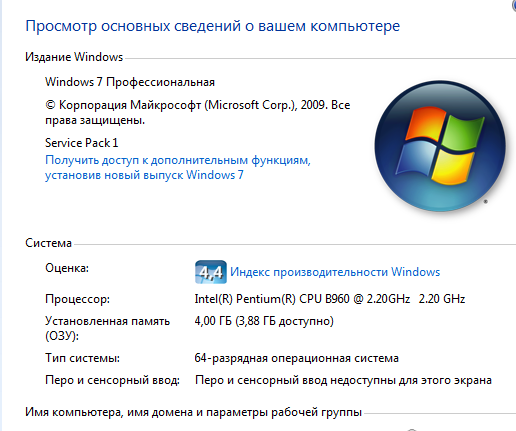
Task: Open the link about additional features
Action: 178,167
